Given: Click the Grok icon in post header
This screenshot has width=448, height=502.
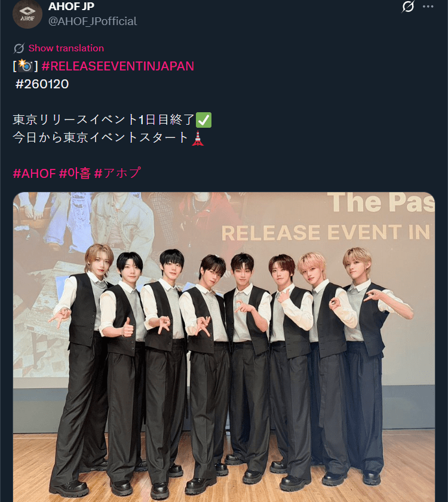Looking at the screenshot, I should [x=407, y=7].
